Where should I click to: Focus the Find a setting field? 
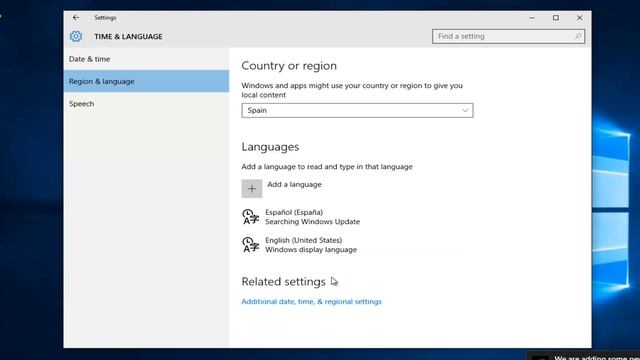pyautogui.click(x=508, y=36)
